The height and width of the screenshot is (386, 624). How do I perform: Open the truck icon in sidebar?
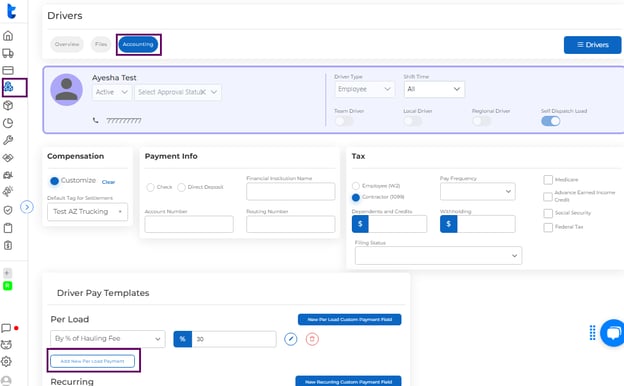tap(8, 53)
